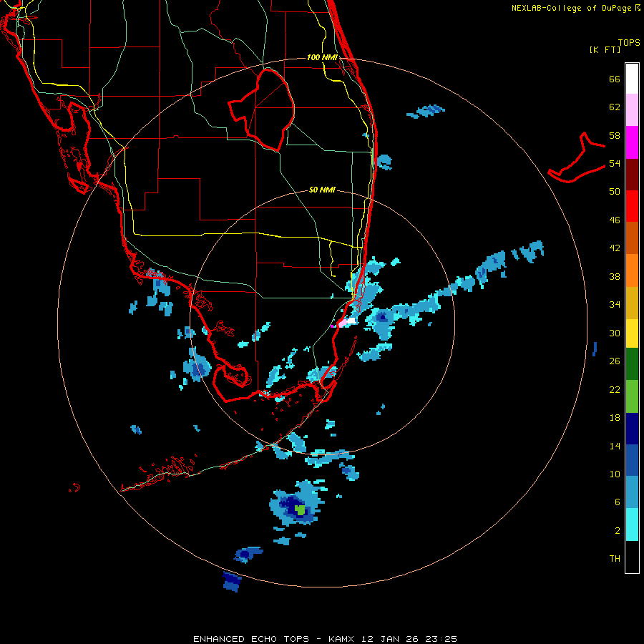This screenshot has height=644, width=644.
Task: Click the 23:25 timestamp in the footer
Action: point(441,639)
